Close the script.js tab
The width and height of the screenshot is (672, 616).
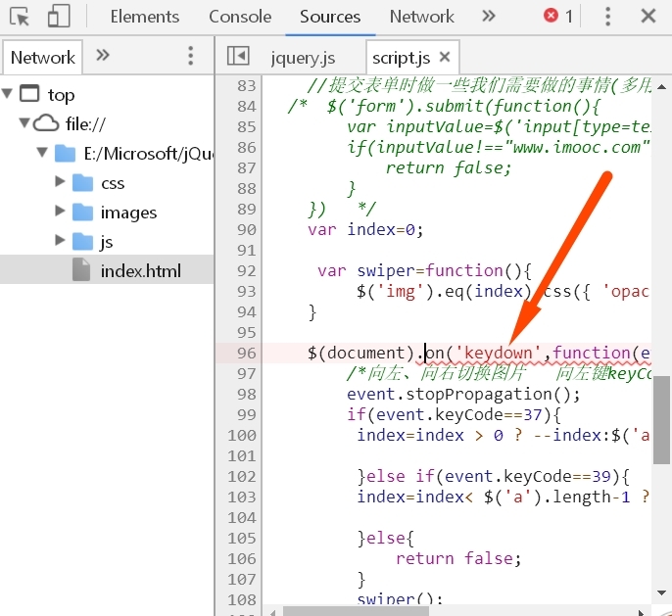pyautogui.click(x=445, y=57)
